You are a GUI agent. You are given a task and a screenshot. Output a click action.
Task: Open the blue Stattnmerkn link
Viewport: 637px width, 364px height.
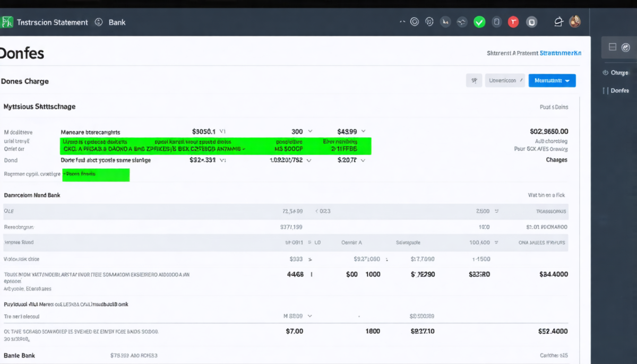click(560, 53)
